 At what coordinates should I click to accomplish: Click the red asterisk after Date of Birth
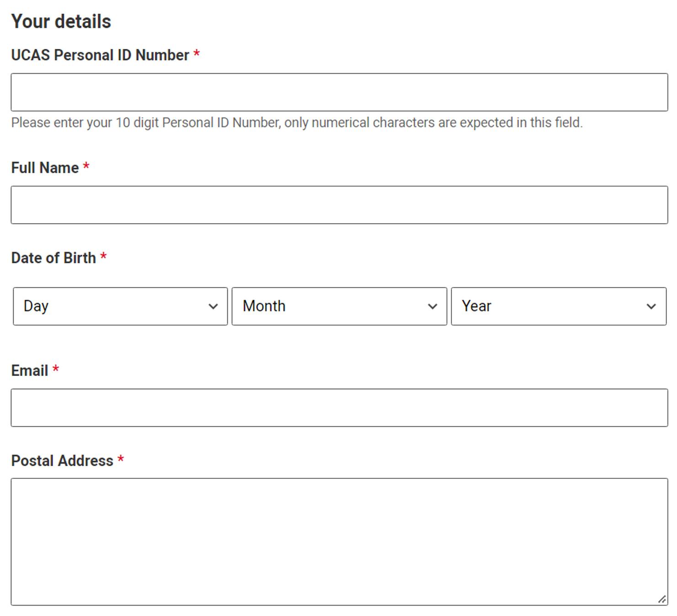point(103,257)
